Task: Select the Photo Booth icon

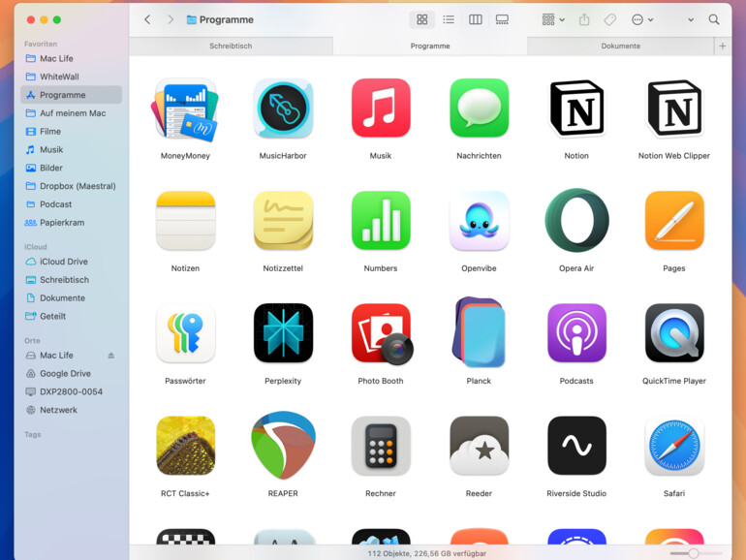Action: click(x=382, y=334)
